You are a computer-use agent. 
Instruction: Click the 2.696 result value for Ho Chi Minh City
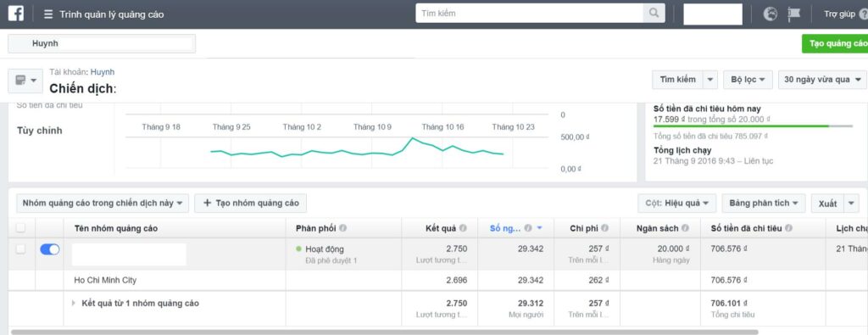click(x=457, y=280)
